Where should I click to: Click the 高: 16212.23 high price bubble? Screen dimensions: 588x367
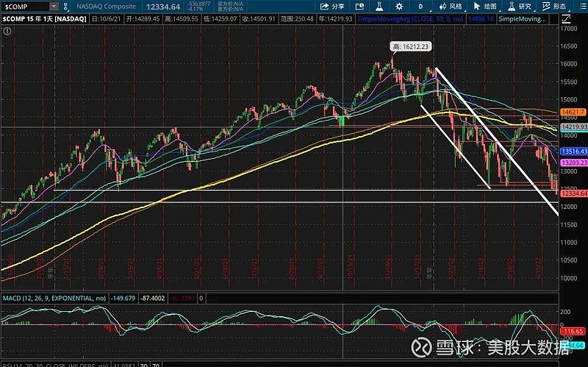tap(411, 46)
